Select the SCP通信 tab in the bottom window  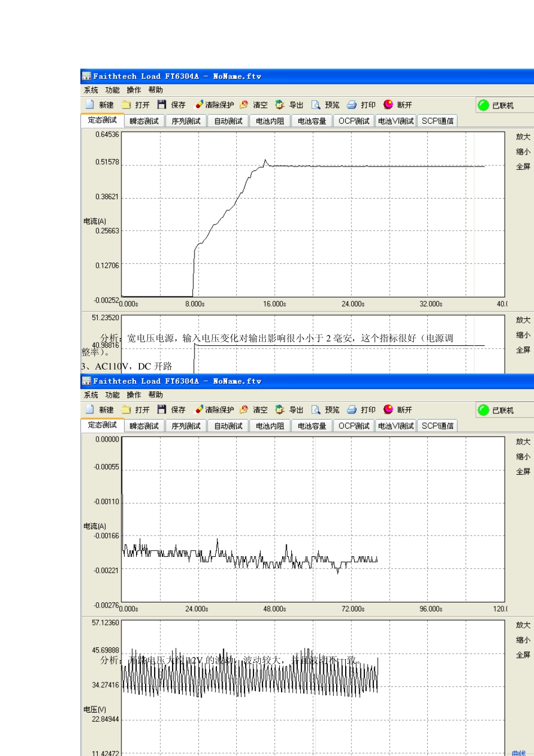point(437,426)
